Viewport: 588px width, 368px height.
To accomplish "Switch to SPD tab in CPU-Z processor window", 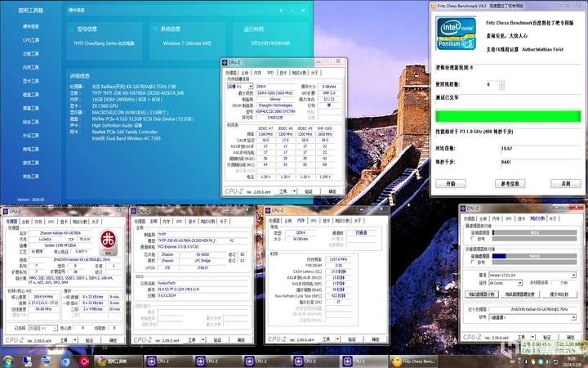I will pyautogui.click(x=51, y=222).
